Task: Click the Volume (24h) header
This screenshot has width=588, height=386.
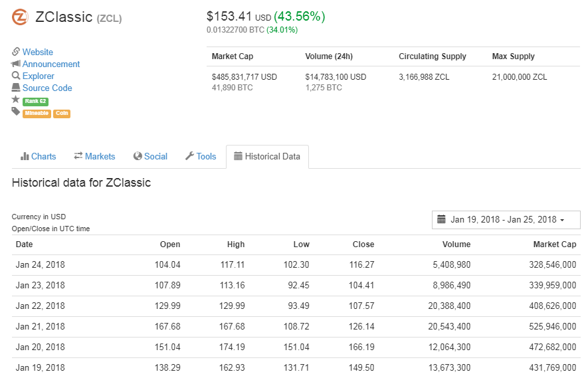Action: (x=329, y=56)
